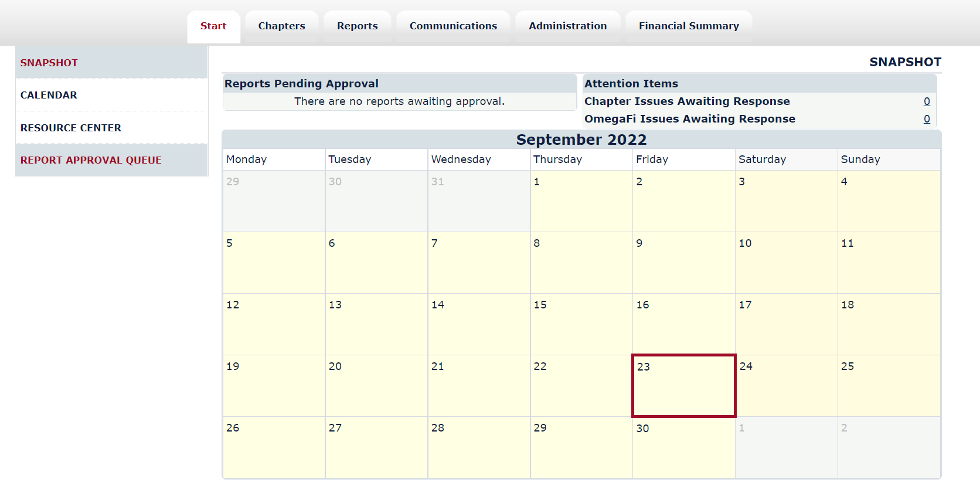Open Calendar from the sidebar

[49, 95]
